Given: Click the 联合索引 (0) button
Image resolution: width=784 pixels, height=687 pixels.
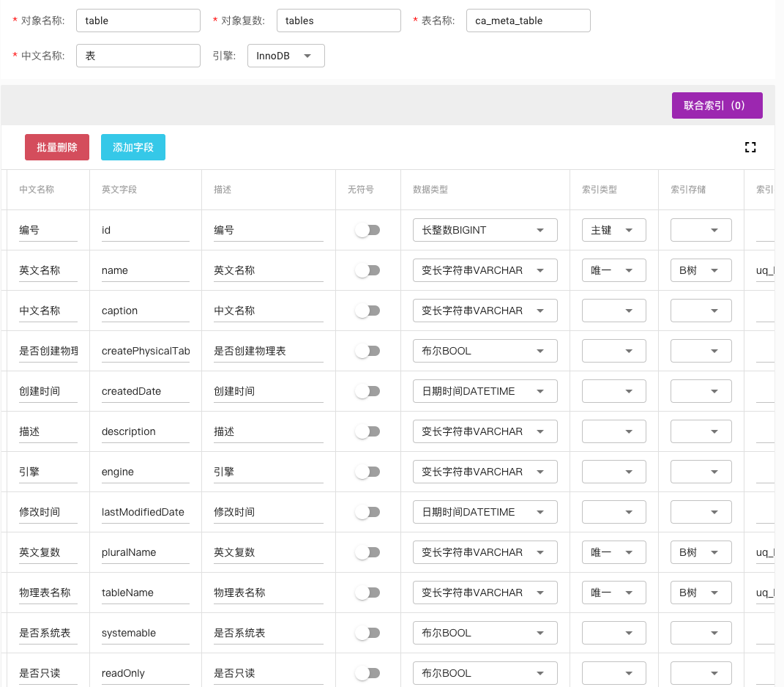Looking at the screenshot, I should pyautogui.click(x=717, y=105).
